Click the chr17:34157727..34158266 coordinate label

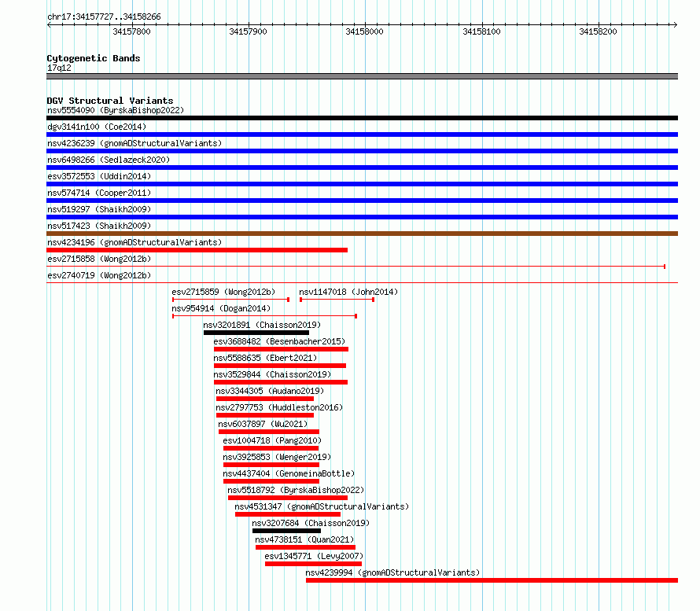[x=104, y=17]
